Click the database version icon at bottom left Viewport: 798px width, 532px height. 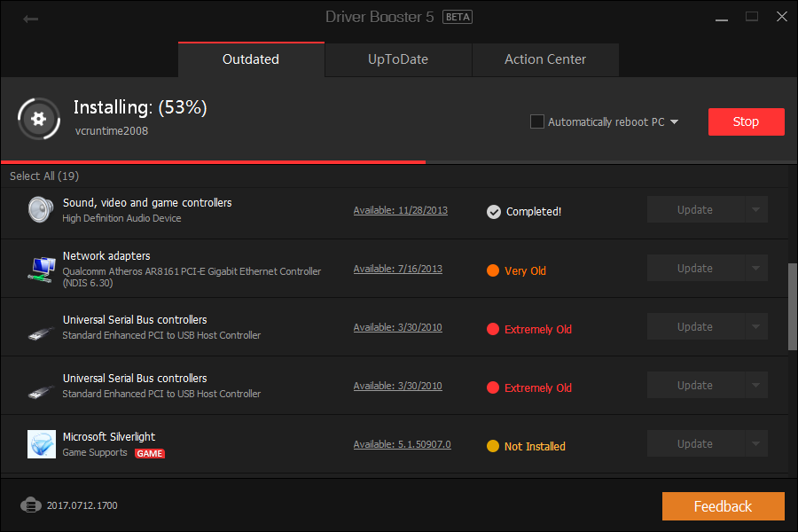point(31,505)
